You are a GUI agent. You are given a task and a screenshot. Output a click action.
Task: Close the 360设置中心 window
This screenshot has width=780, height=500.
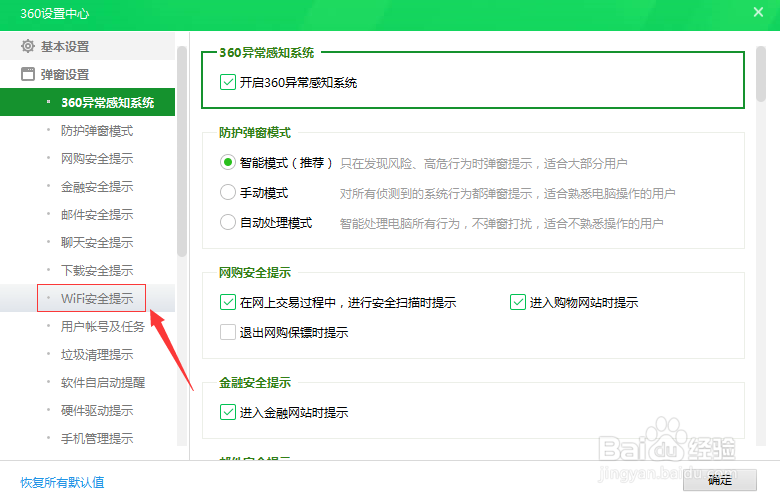coord(758,12)
